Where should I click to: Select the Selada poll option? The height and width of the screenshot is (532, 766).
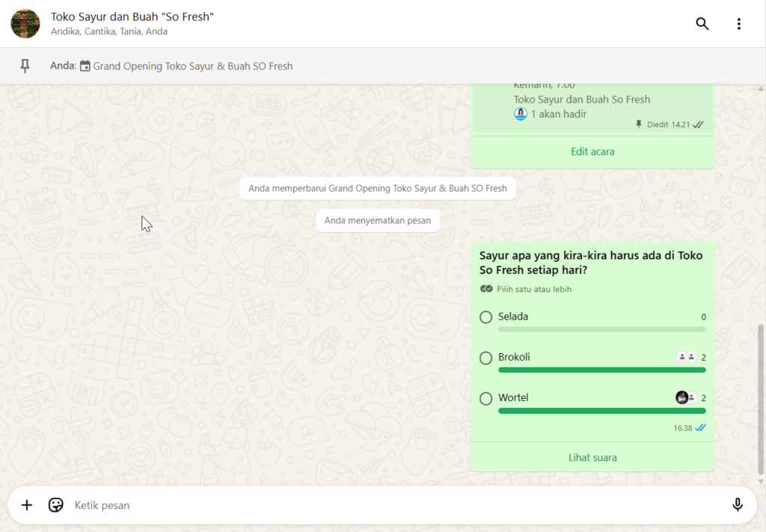pyautogui.click(x=486, y=317)
